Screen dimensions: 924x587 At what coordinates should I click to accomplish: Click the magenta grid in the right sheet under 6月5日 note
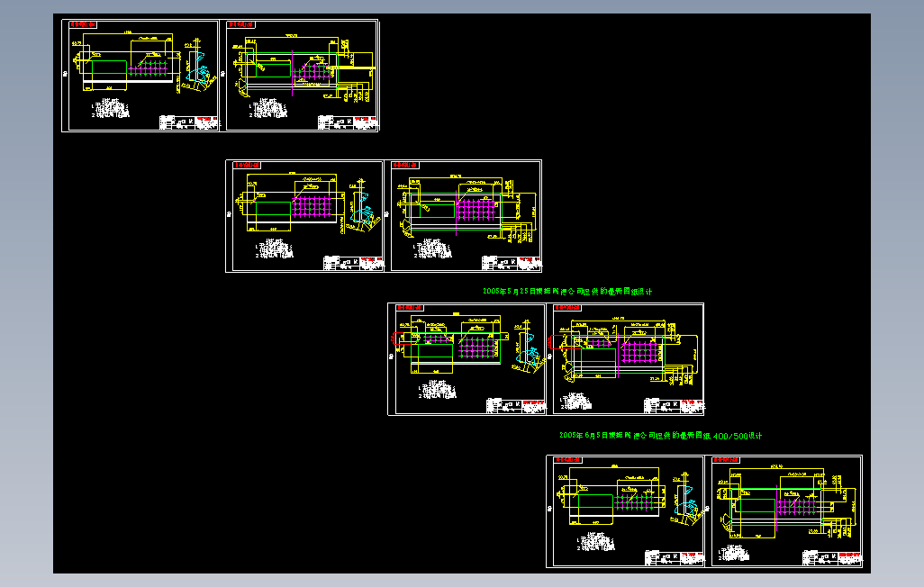coord(799,506)
